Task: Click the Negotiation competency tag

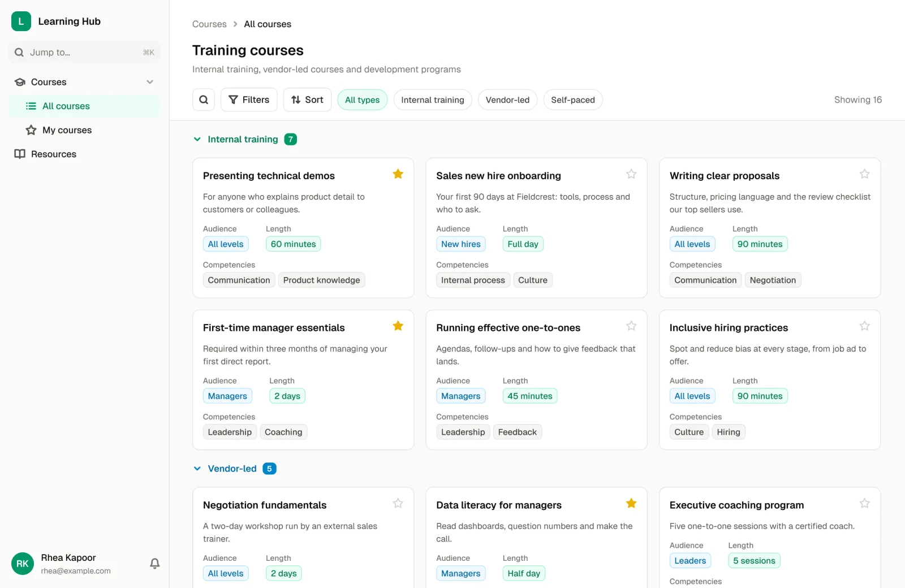Action: [773, 280]
